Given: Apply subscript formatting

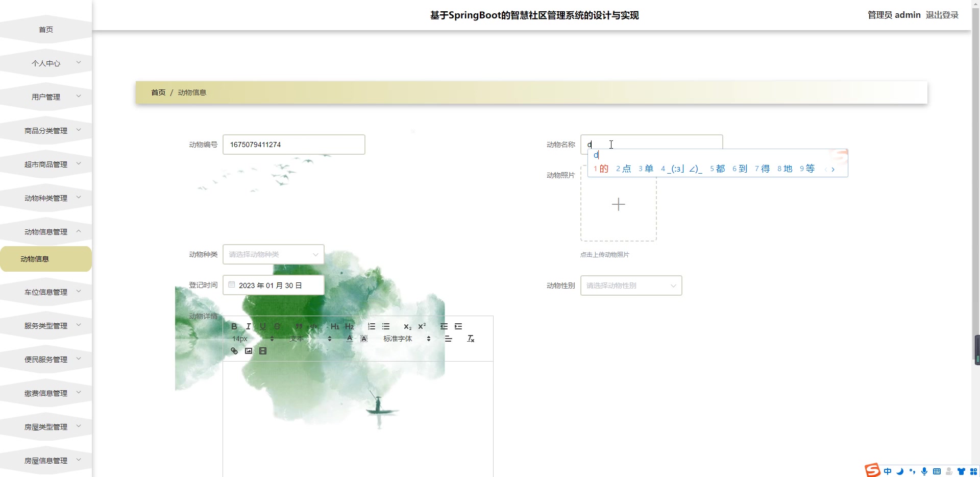Looking at the screenshot, I should (407, 326).
